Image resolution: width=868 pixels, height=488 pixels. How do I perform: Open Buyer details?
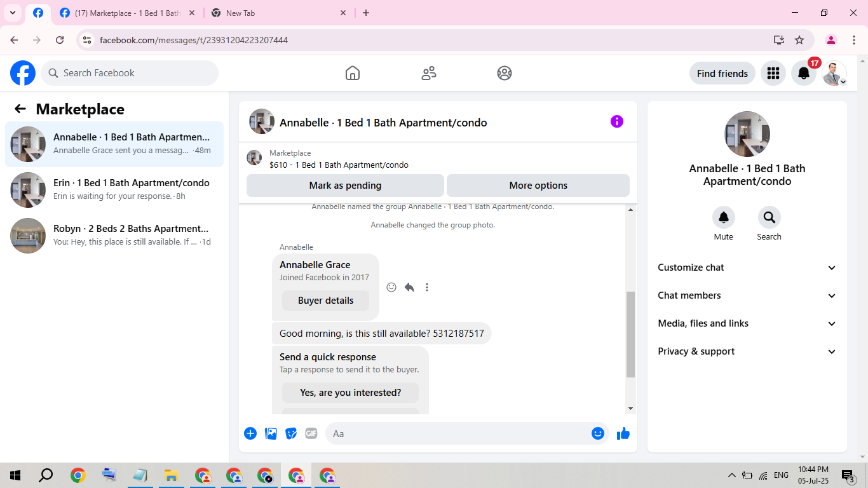click(x=325, y=301)
